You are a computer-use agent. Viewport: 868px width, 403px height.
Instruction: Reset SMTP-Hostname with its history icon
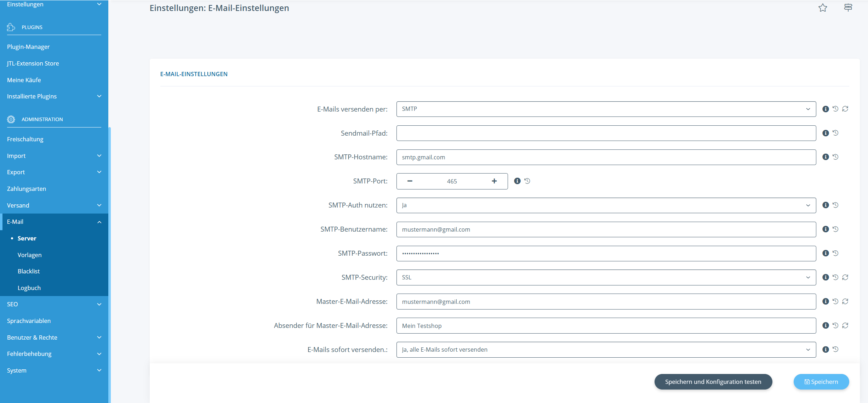[835, 157]
